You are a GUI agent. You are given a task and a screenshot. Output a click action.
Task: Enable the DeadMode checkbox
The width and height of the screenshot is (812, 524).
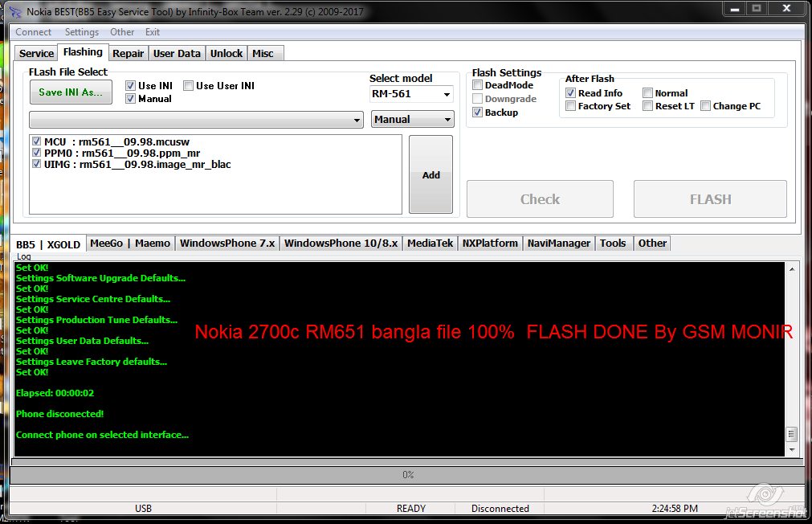(477, 85)
